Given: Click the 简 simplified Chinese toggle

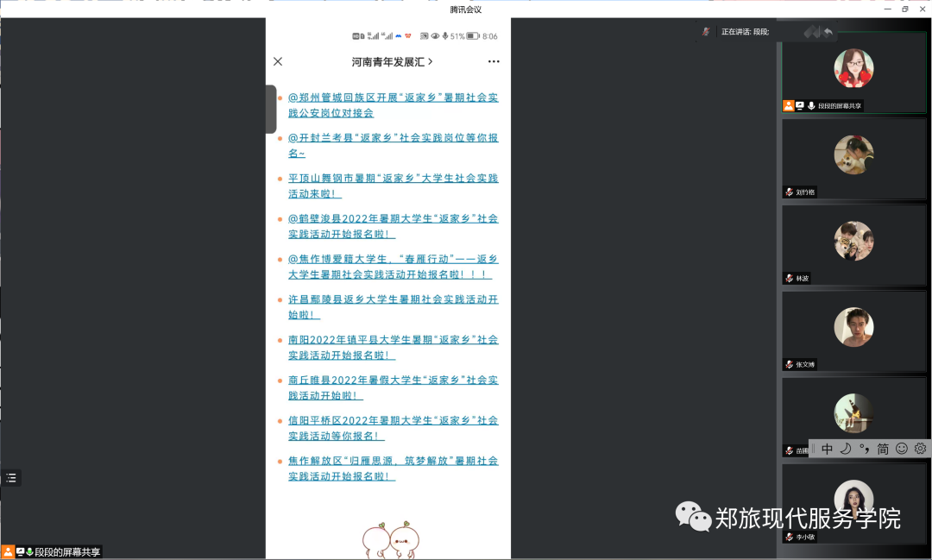Looking at the screenshot, I should pos(883,449).
